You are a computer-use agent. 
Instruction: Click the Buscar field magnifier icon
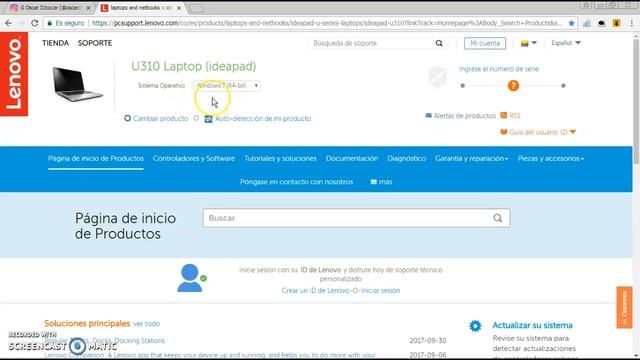pos(498,218)
